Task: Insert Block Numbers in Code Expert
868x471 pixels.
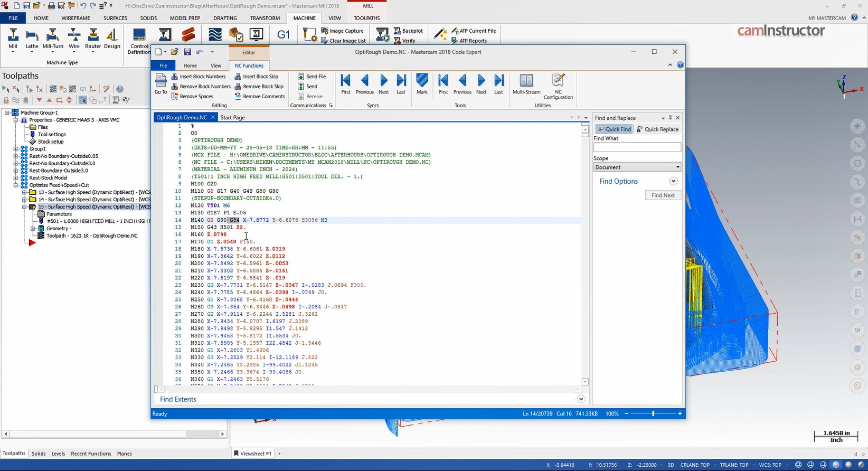Action: (x=199, y=77)
